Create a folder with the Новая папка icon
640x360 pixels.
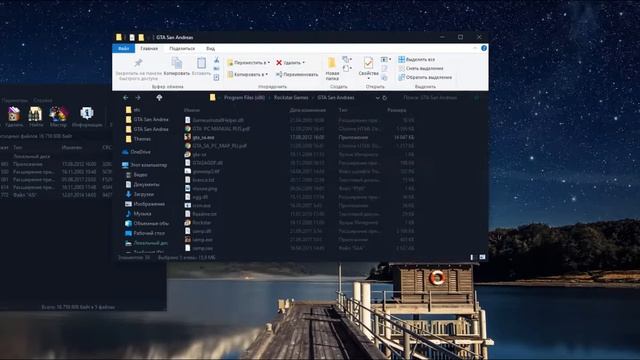click(331, 63)
